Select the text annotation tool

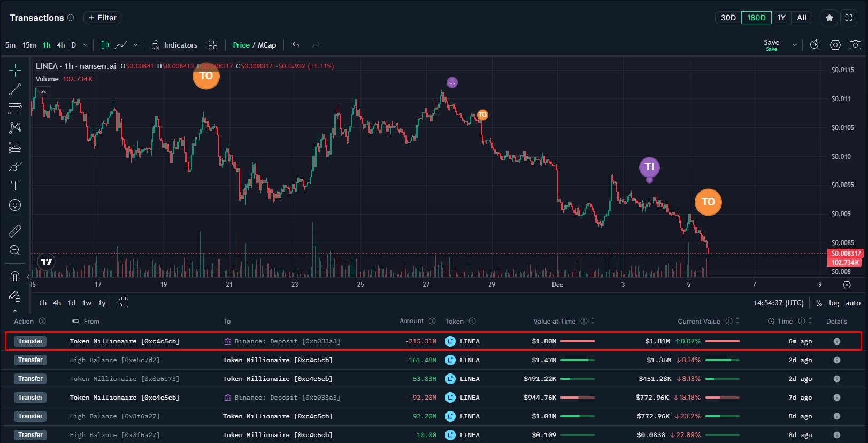coord(15,186)
